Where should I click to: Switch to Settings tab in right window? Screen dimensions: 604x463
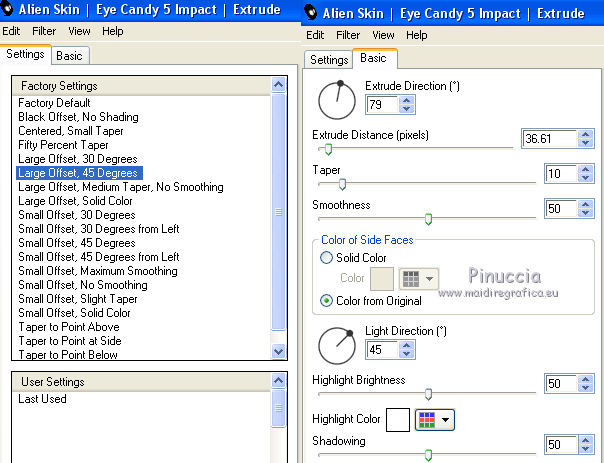(329, 60)
